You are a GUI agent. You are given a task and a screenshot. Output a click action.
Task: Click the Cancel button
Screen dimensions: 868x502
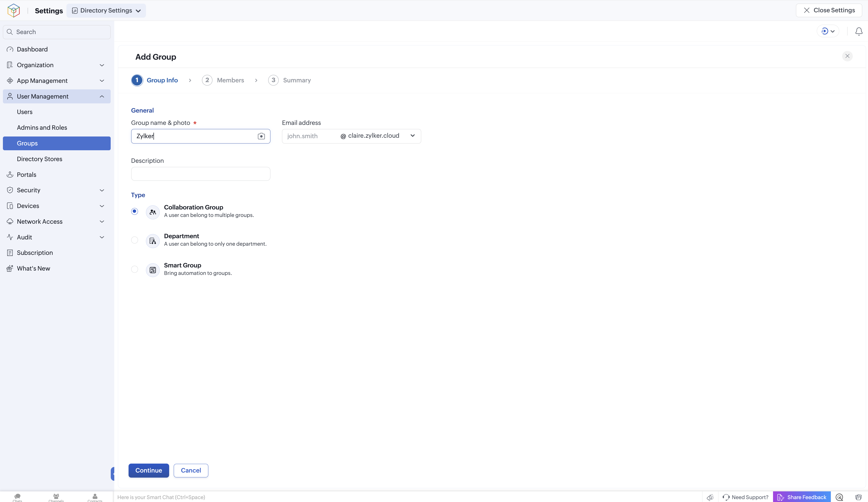191,471
